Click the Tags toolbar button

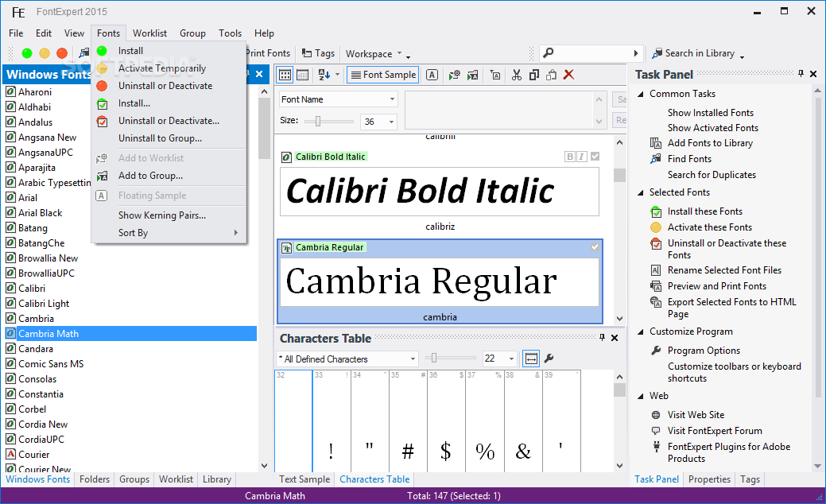(318, 53)
